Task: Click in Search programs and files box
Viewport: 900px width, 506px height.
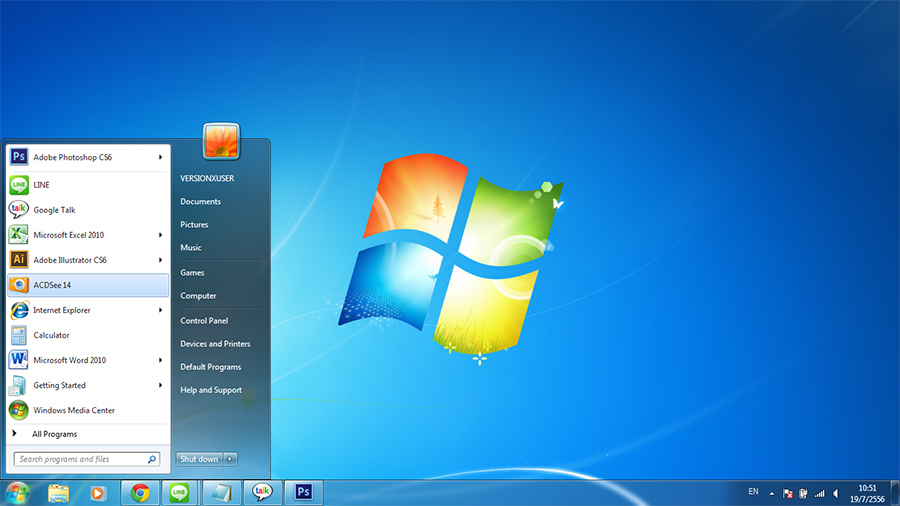Action: (x=87, y=459)
